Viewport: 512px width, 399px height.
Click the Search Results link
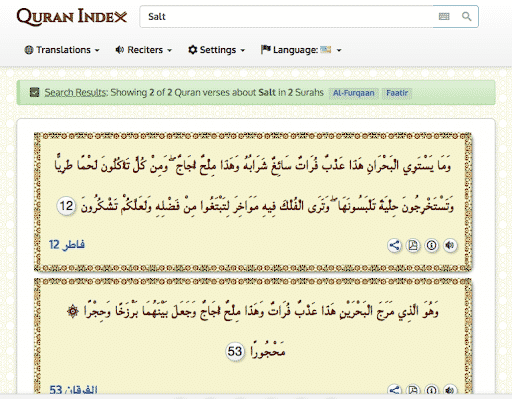75,92
